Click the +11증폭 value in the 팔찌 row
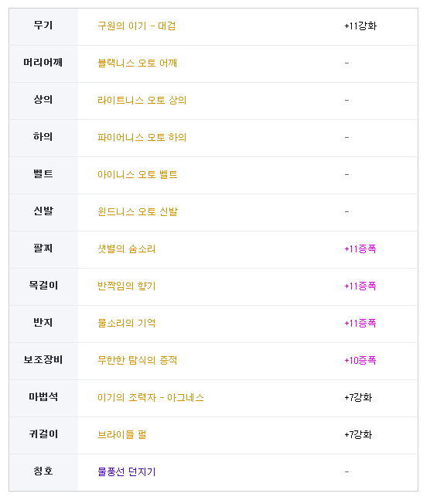Screen dimensions: 430x504 pyautogui.click(x=360, y=249)
